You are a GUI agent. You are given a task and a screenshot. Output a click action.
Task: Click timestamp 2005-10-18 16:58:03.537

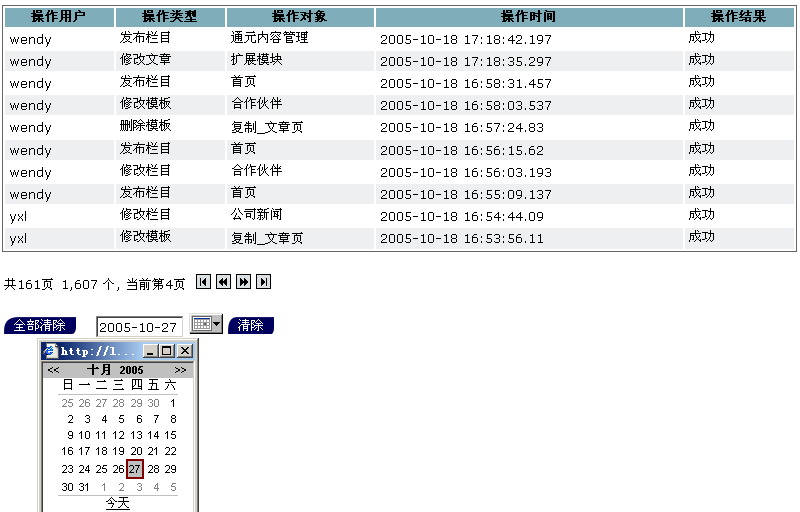pyautogui.click(x=466, y=106)
